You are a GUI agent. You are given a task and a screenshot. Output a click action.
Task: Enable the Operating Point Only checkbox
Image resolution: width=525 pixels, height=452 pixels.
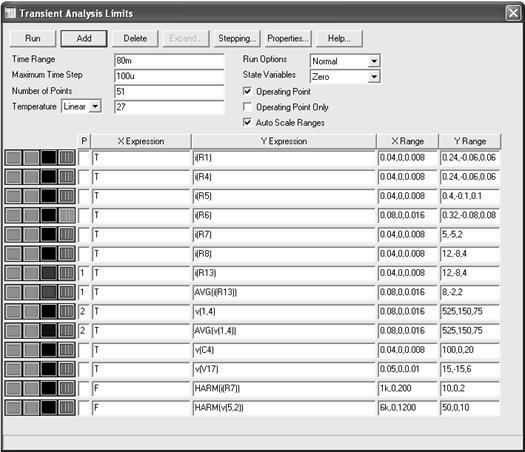247,107
